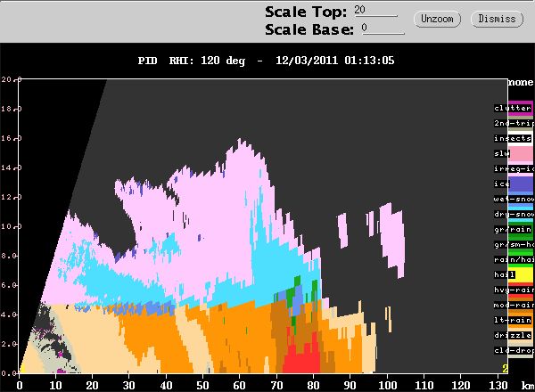Click the 100 km range axis label

pos(387,386)
